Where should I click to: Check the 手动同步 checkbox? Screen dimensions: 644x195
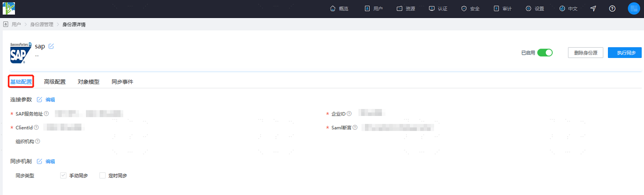(63, 175)
